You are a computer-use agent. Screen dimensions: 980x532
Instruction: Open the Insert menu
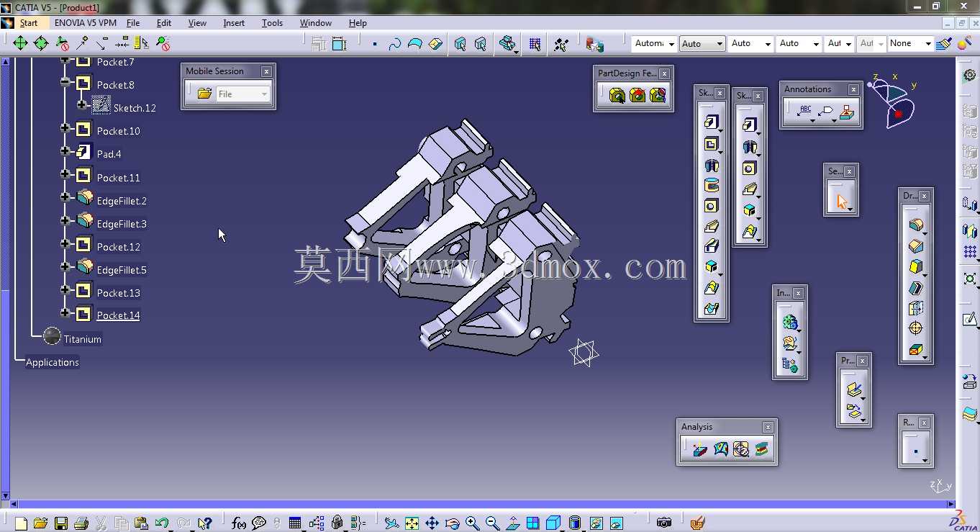234,23
